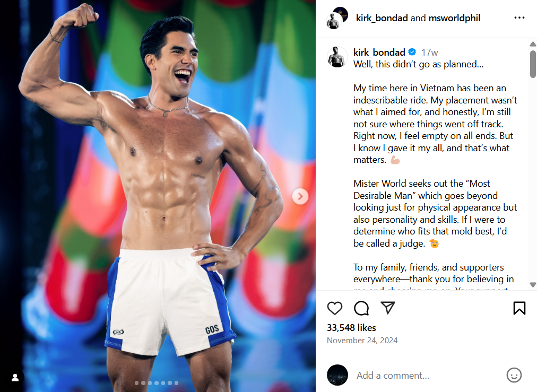Image resolution: width=537 pixels, height=392 pixels.
Task: Click the November 24, 2024 date link
Action: pyautogui.click(x=362, y=341)
